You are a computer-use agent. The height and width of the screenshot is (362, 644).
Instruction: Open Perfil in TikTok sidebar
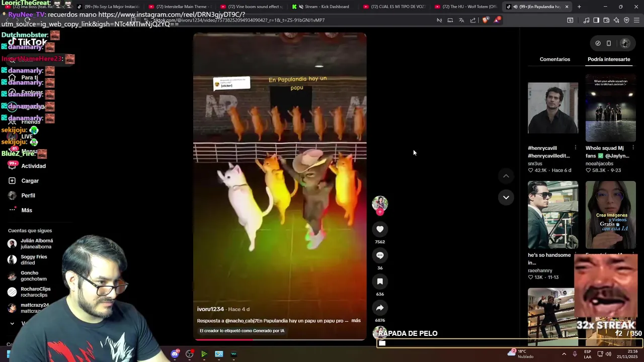point(22,196)
